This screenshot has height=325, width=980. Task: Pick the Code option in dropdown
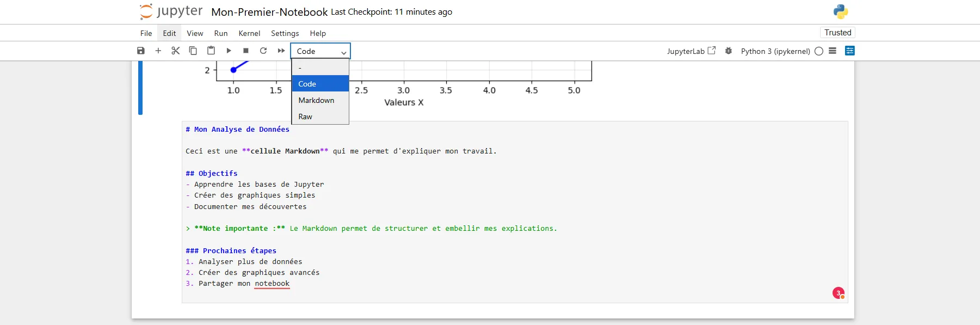tap(307, 84)
